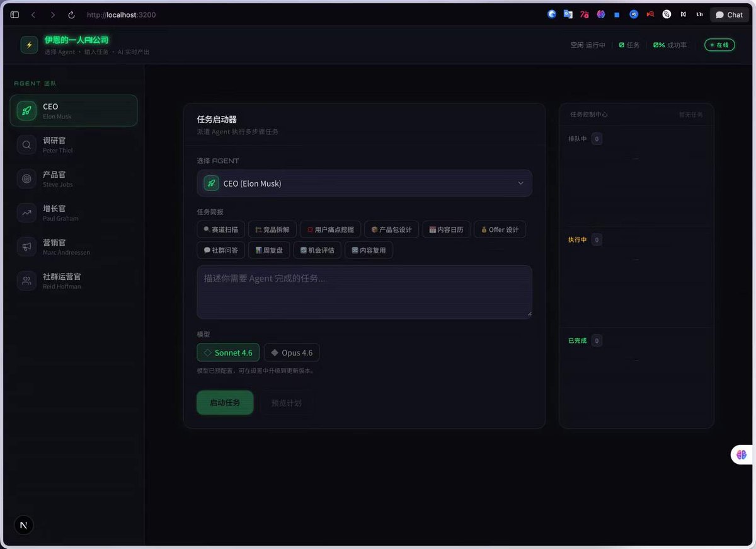Click the translate extension icon
Viewport: 756px width, 549px height.
(x=568, y=14)
